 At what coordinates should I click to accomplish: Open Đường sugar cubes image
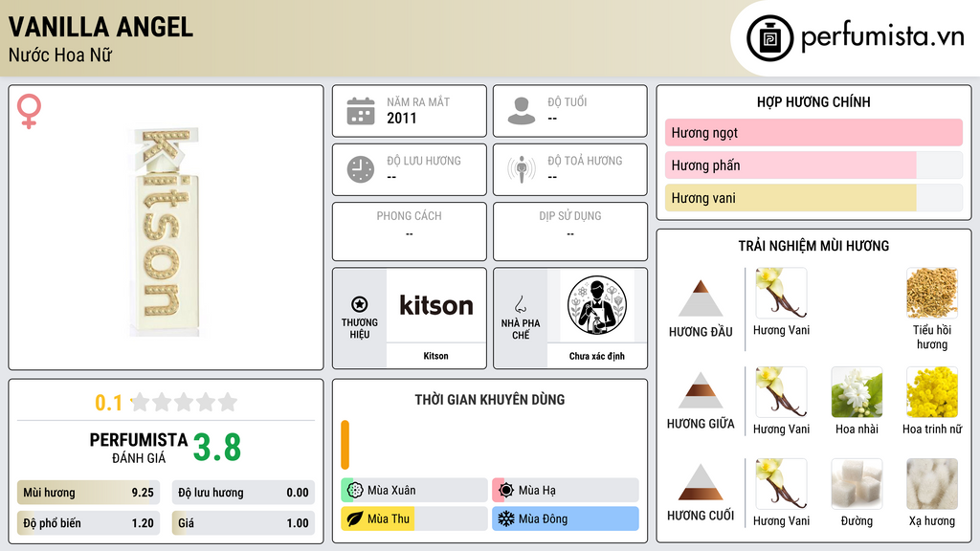click(857, 483)
